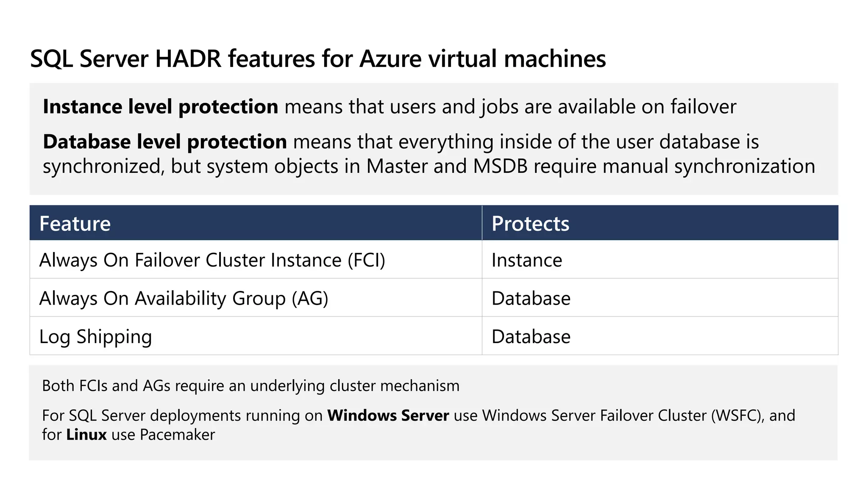Click the bold text "Database level protection"

(x=165, y=142)
